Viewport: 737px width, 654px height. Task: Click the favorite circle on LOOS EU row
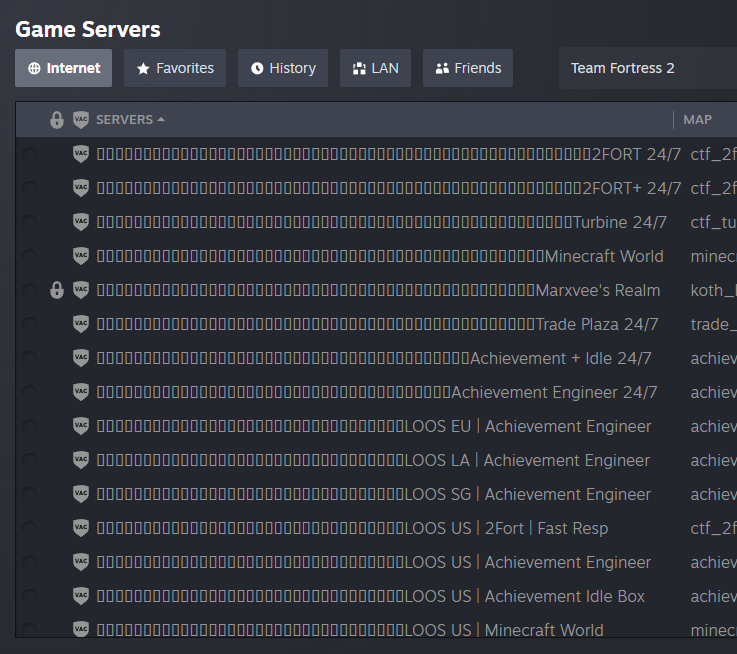coord(30,426)
